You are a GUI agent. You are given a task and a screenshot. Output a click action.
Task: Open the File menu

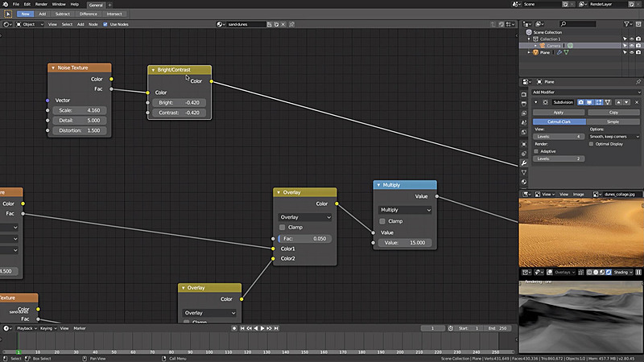[15, 4]
